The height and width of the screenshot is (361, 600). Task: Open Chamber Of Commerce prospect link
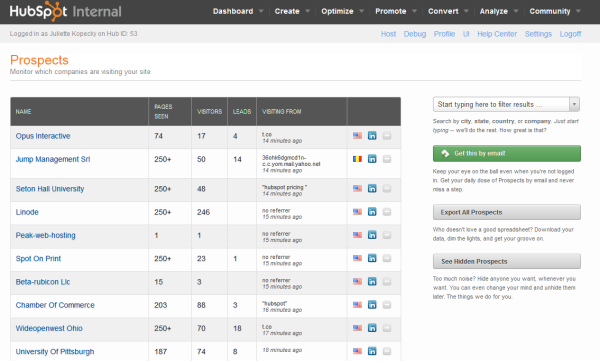pyautogui.click(x=55, y=305)
